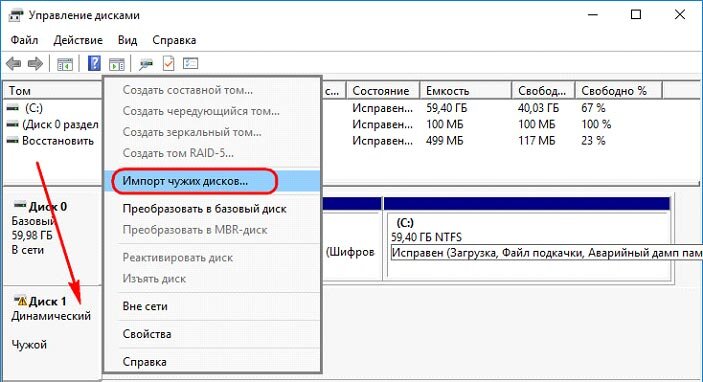The image size is (703, 382).
Task: Click disabled Преобразовать в MBR-диск entry
Action: coord(212,230)
